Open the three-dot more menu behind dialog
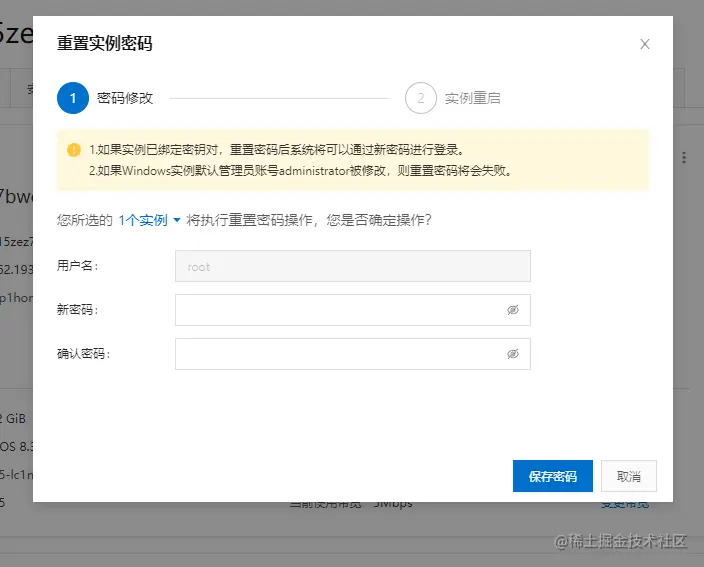 (x=684, y=158)
